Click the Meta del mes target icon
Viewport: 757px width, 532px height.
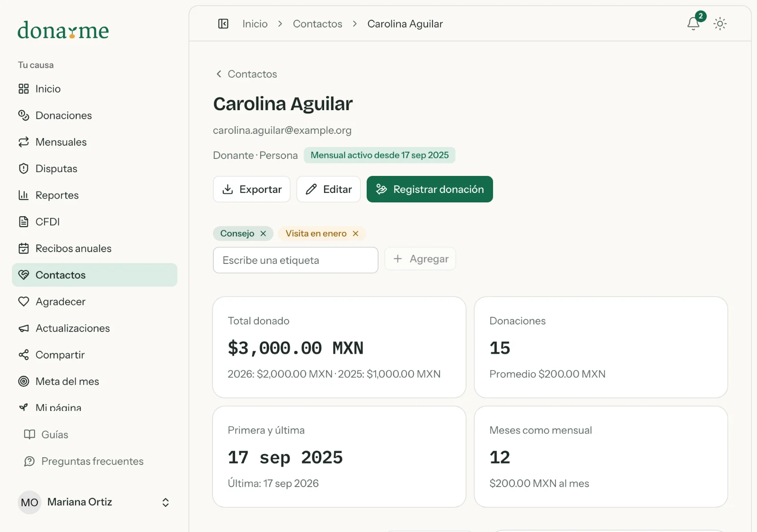click(24, 381)
